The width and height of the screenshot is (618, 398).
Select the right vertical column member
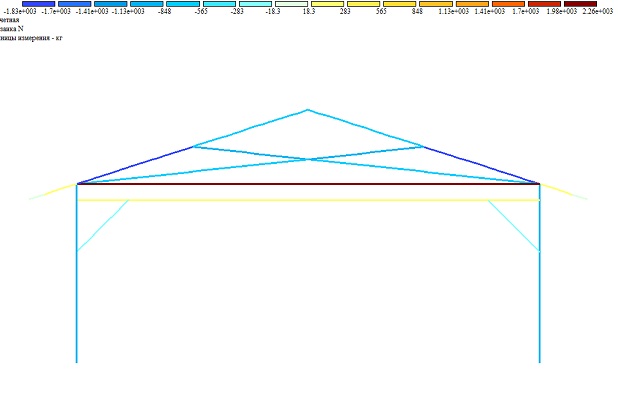point(540,273)
